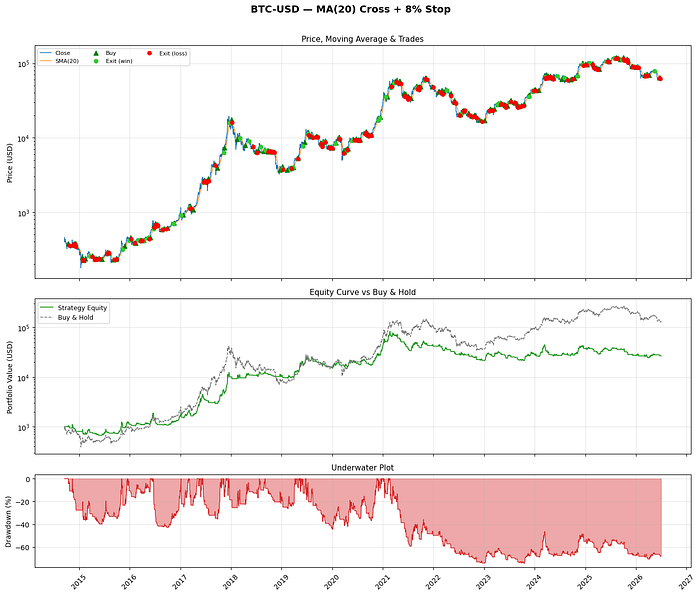
Task: Click the '−60' tick on the Drawdown axis
Action: 23,548
